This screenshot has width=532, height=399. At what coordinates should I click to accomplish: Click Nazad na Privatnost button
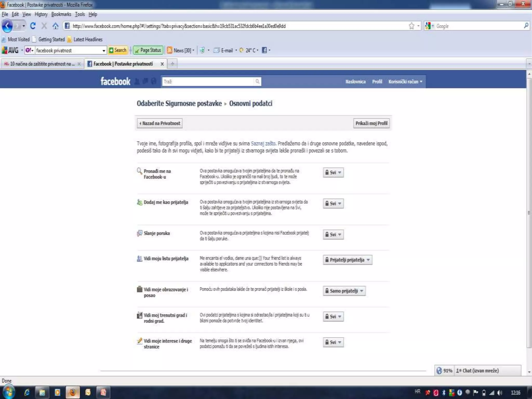pos(160,123)
